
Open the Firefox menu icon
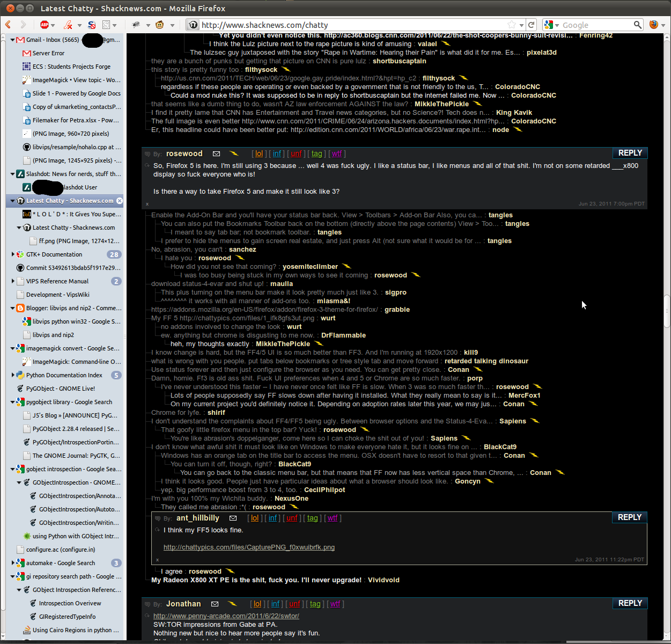pyautogui.click(x=653, y=25)
